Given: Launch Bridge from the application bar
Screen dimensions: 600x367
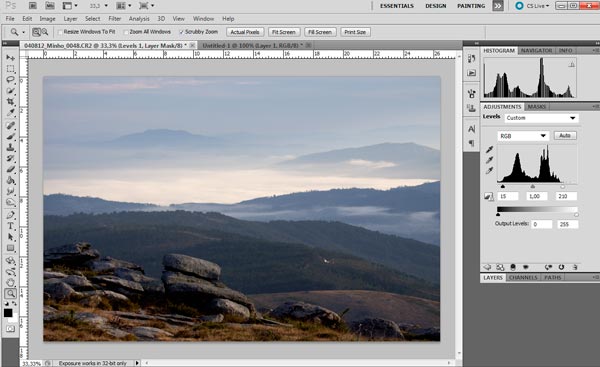Looking at the screenshot, I should tap(33, 6).
